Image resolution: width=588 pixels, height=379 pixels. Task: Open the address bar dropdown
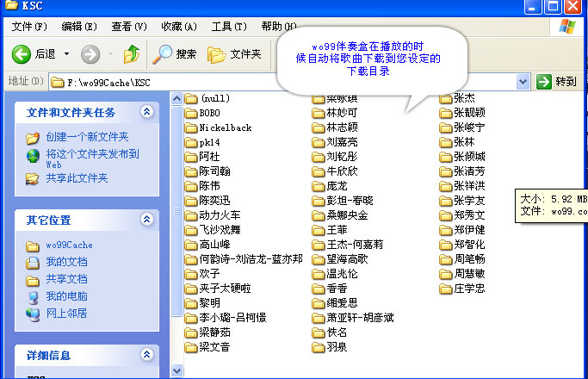coord(523,82)
